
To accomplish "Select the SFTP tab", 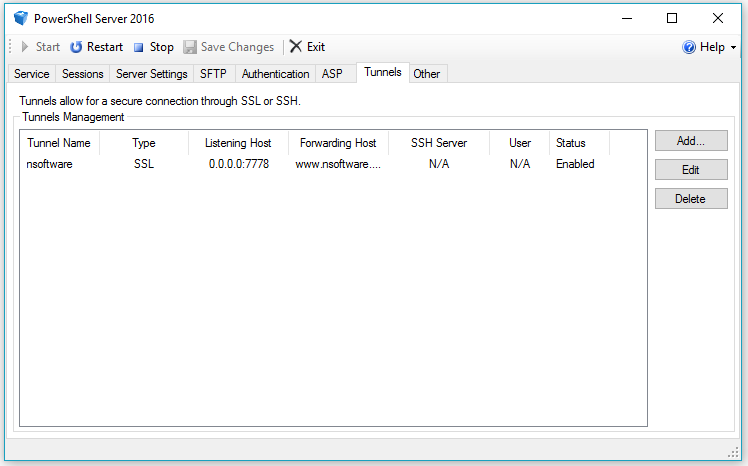I will (213, 74).
